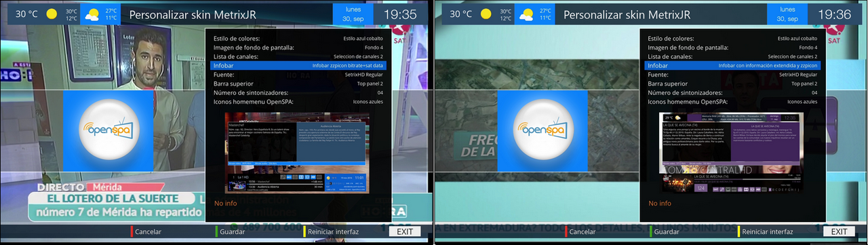Click the EXIT button in 19:36 screen

tap(840, 231)
